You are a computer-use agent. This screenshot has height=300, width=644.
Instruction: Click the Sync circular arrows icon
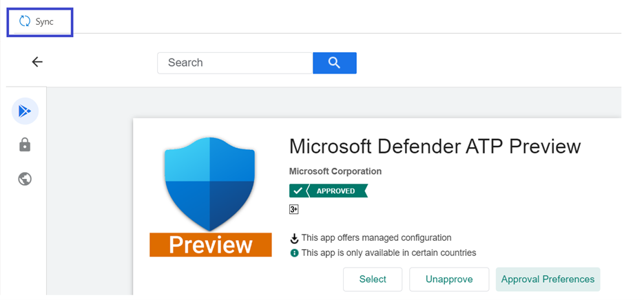click(x=25, y=21)
